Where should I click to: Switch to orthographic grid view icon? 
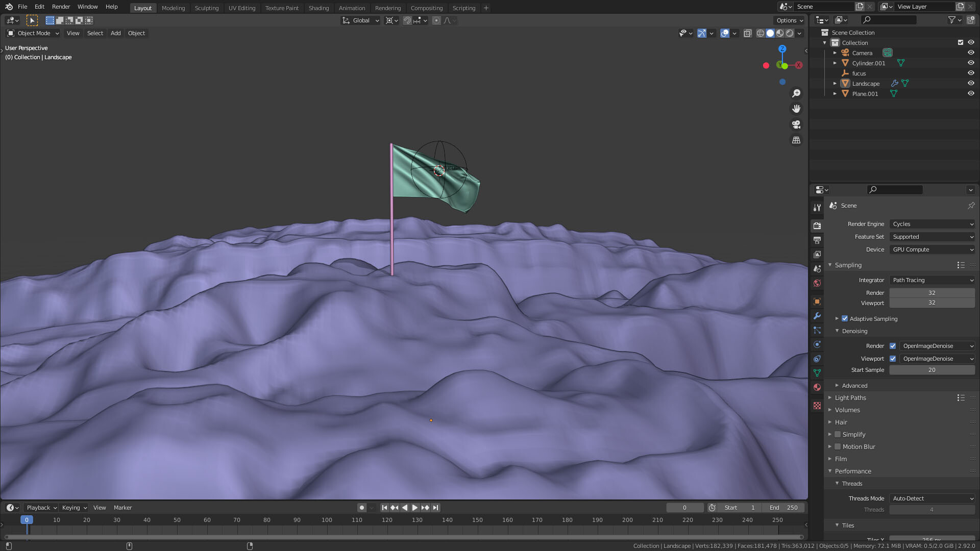[796, 140]
